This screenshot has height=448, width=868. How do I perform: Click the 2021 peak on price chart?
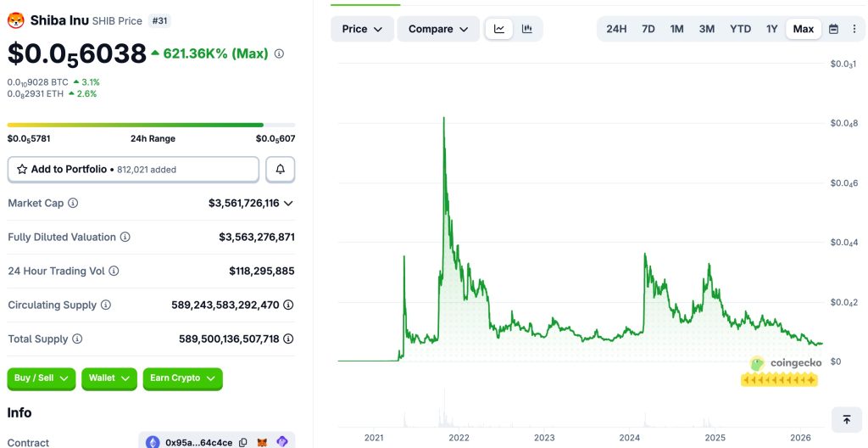444,119
